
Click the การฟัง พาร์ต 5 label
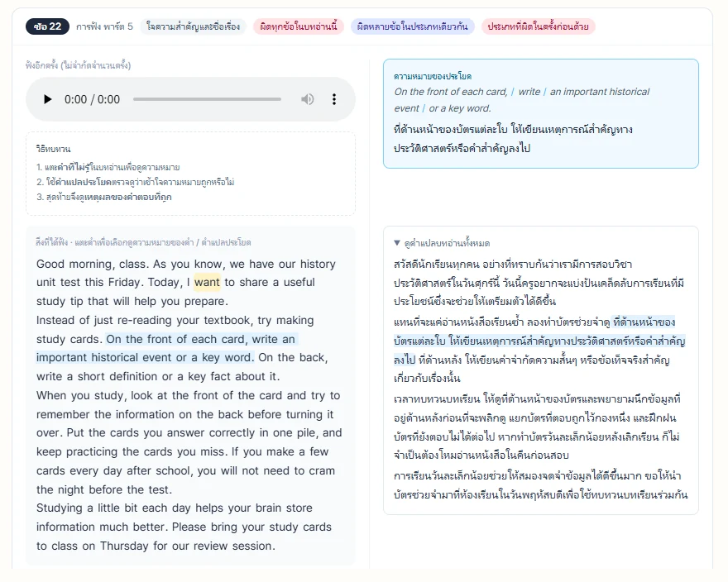104,26
